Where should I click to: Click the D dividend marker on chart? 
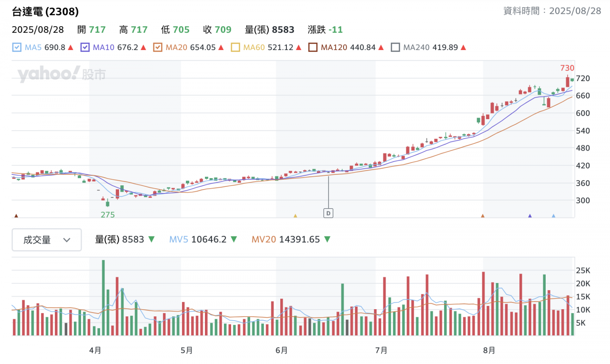pos(328,213)
